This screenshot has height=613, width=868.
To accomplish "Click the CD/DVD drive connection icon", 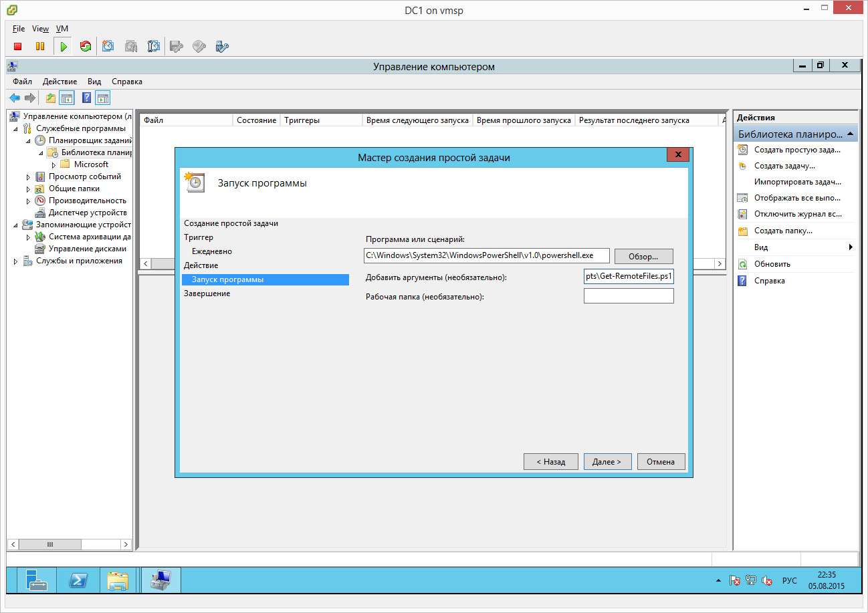I will pyautogui.click(x=199, y=46).
